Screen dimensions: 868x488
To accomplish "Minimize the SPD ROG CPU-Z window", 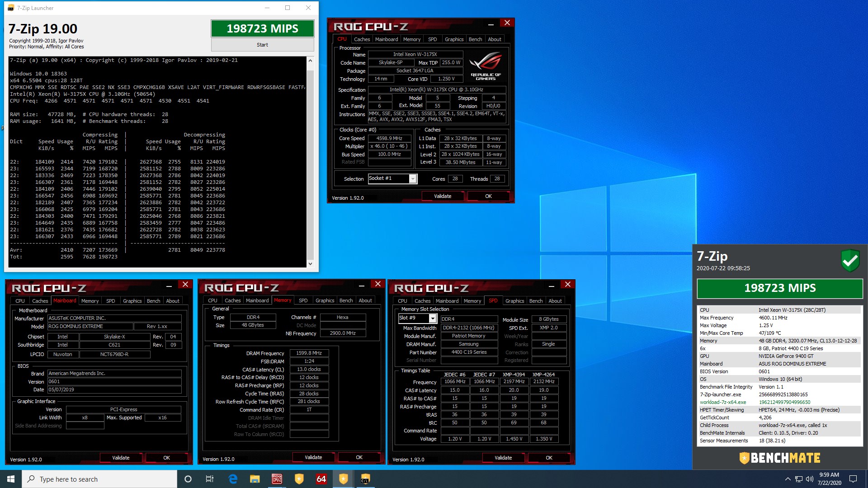I will coord(552,286).
